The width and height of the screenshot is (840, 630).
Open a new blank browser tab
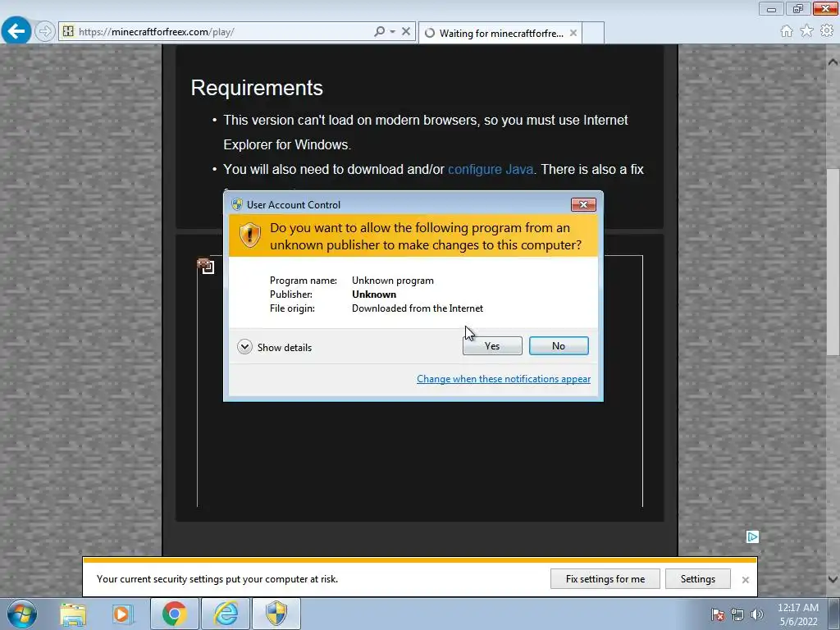593,33
